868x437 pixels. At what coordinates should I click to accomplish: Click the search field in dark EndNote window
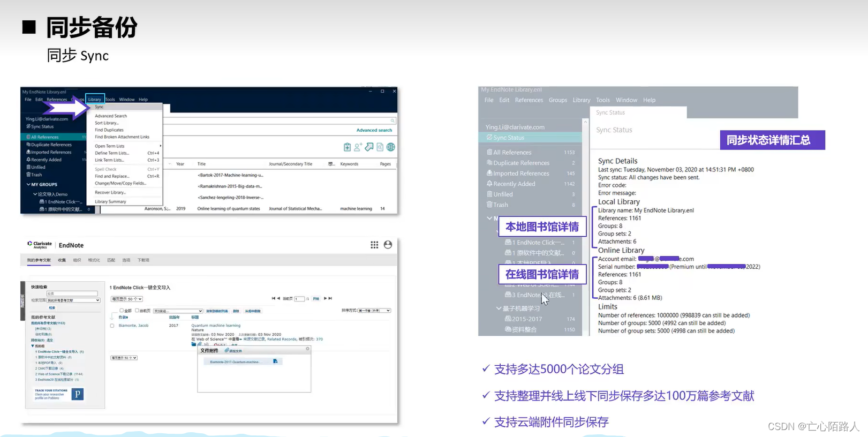(x=277, y=120)
